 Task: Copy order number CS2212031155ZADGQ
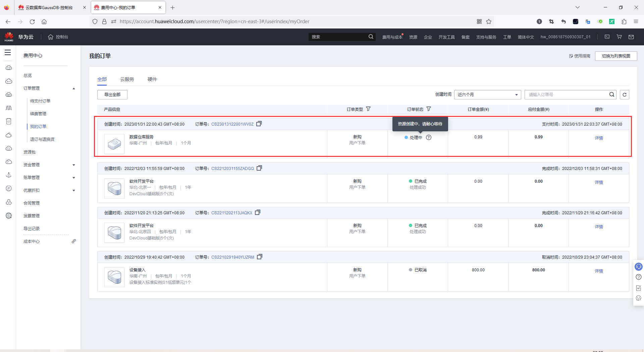click(x=259, y=168)
